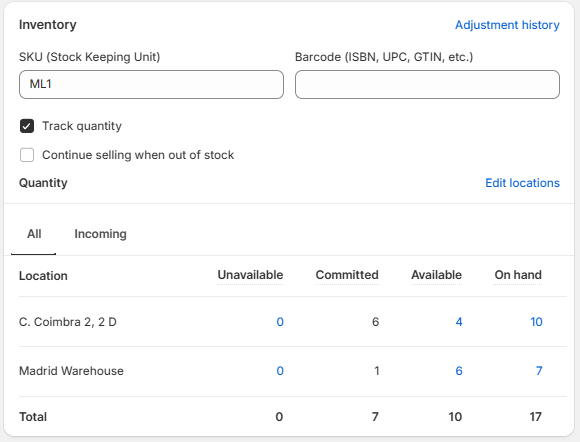Click the On hand column header
The width and height of the screenshot is (580, 442).
pos(518,275)
